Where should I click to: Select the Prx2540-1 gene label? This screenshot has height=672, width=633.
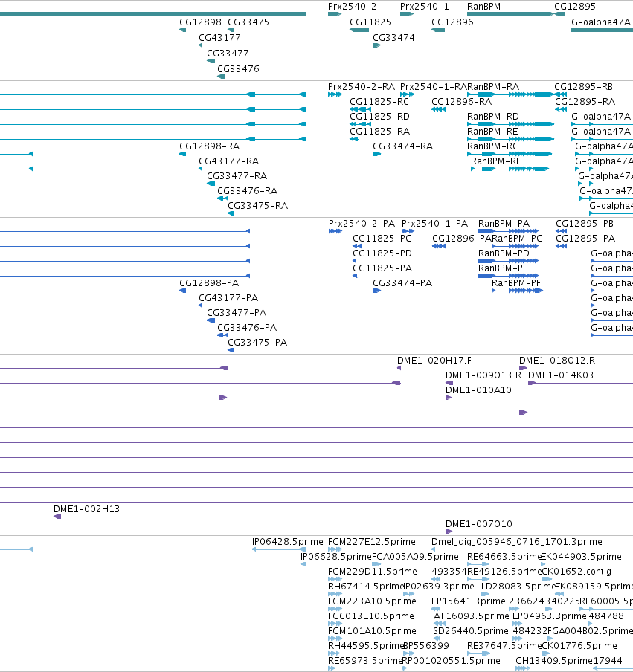[425, 7]
